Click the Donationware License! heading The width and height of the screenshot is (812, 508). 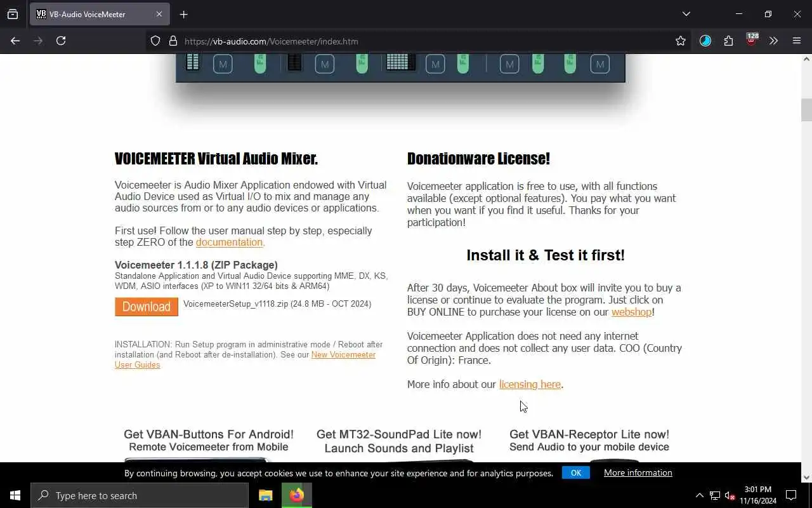(478, 159)
